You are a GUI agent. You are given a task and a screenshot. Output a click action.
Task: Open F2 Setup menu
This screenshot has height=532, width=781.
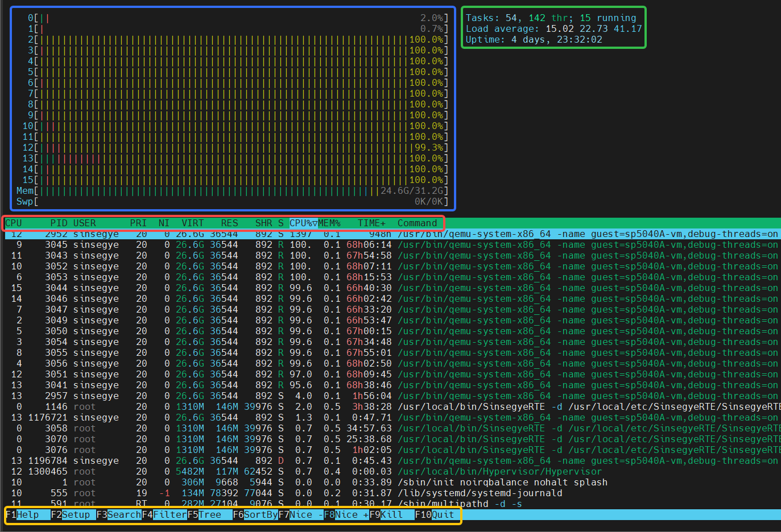tap(73, 515)
